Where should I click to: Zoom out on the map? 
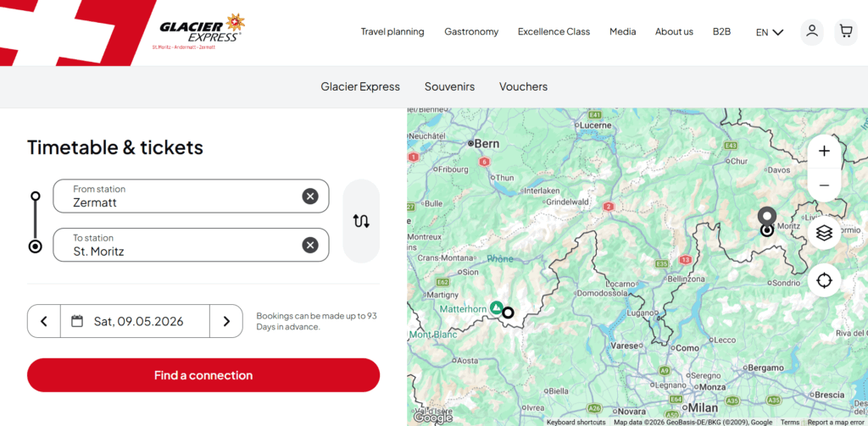point(824,185)
